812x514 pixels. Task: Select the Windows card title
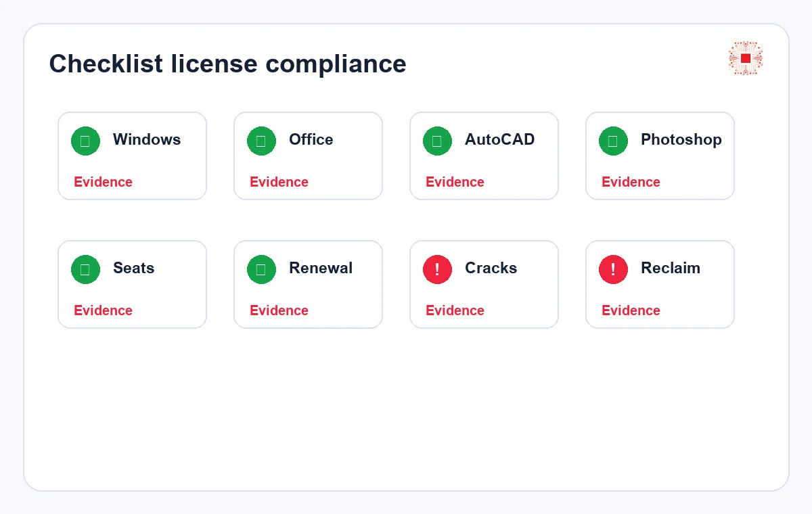click(147, 139)
